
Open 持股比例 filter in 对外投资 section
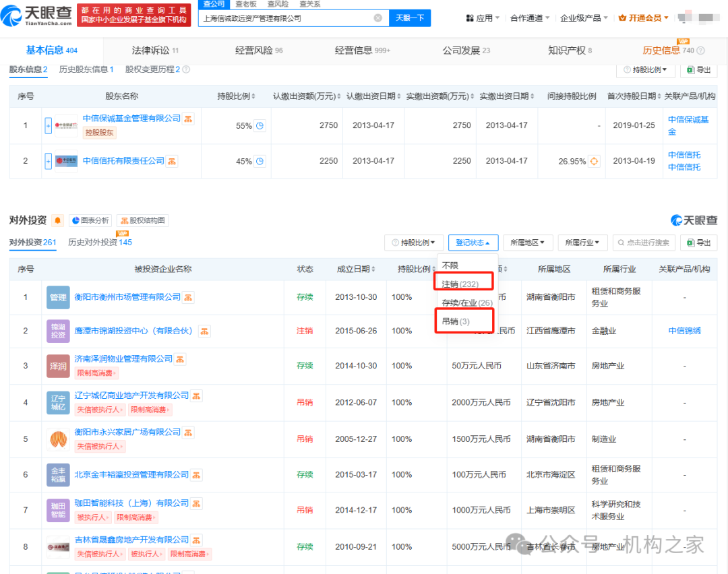click(x=414, y=243)
